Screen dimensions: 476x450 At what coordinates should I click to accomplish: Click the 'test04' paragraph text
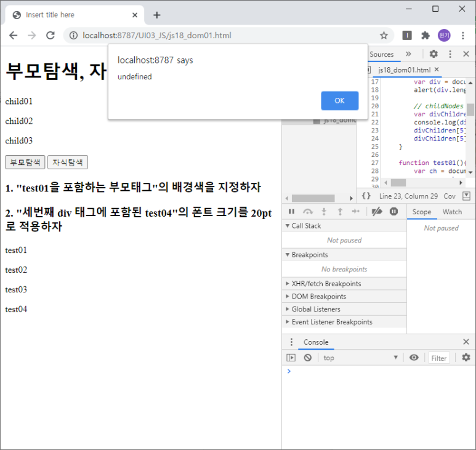(x=16, y=309)
